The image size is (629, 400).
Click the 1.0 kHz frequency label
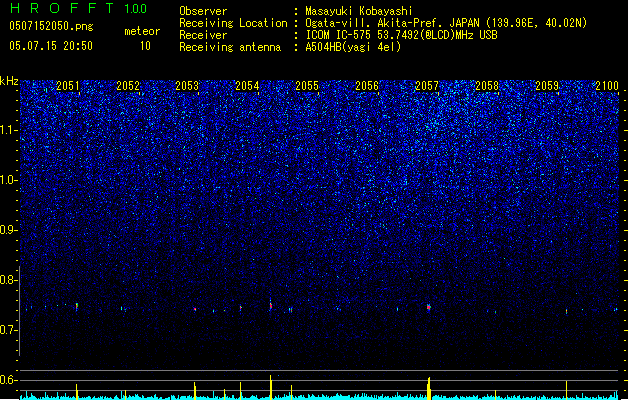[9, 180]
